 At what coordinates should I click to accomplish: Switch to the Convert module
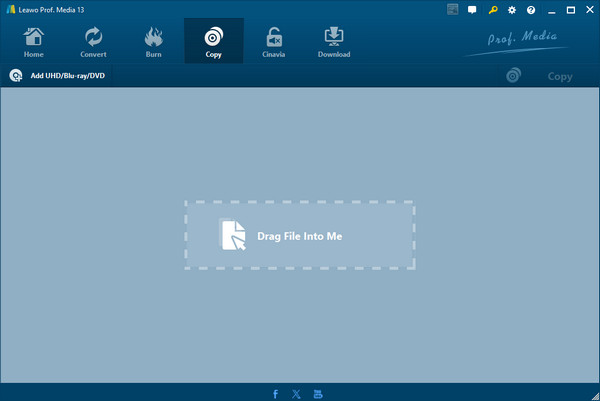pos(93,42)
